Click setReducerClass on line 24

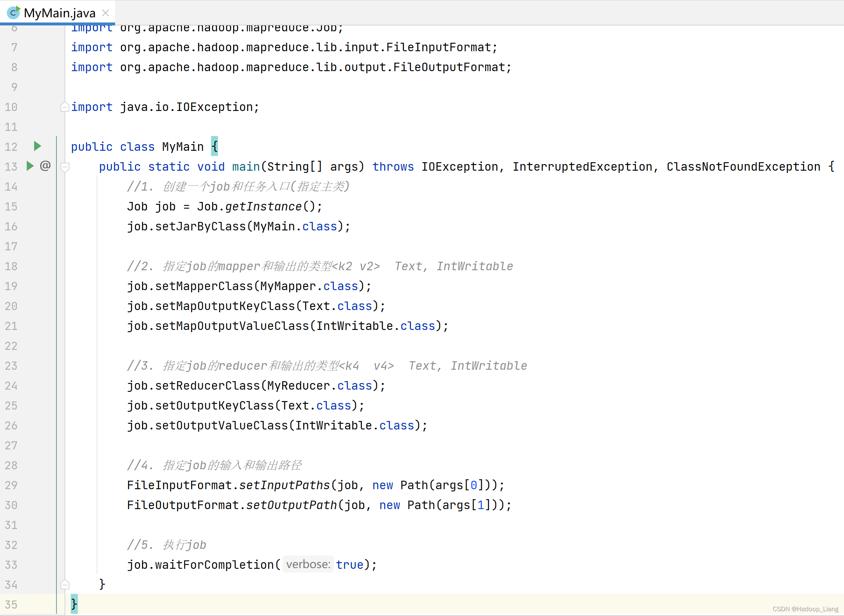207,386
